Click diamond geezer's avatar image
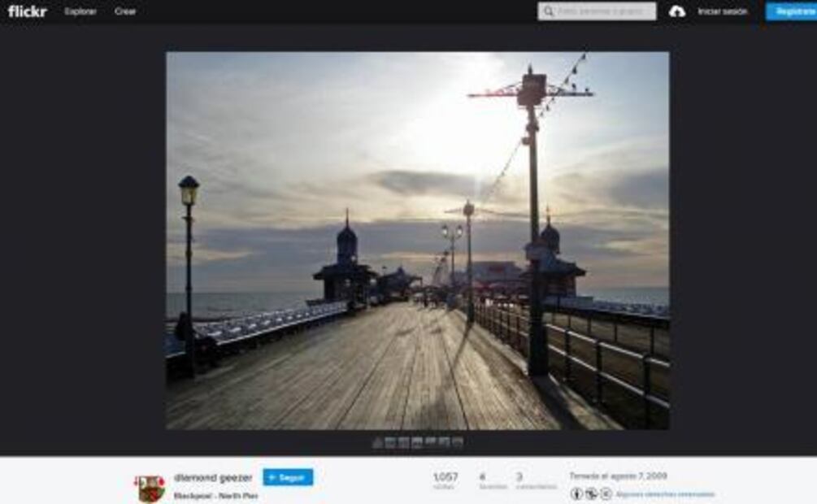817x504 pixels. 150,488
